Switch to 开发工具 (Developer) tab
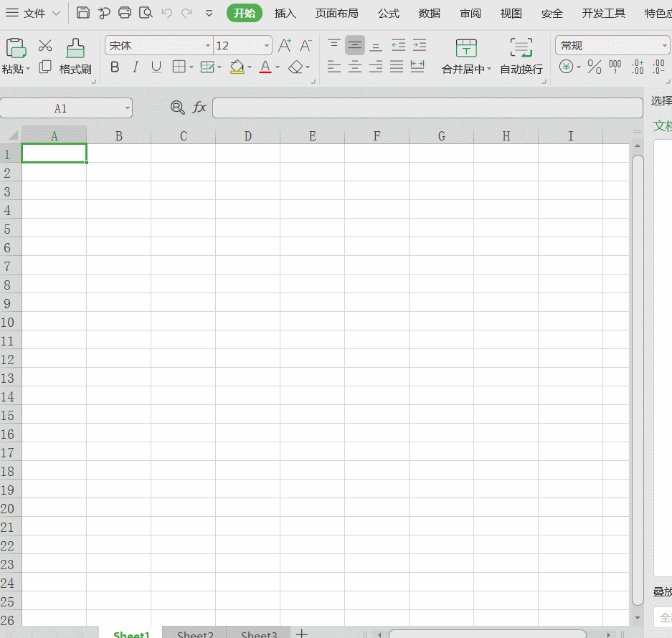Image resolution: width=672 pixels, height=638 pixels. pyautogui.click(x=603, y=14)
